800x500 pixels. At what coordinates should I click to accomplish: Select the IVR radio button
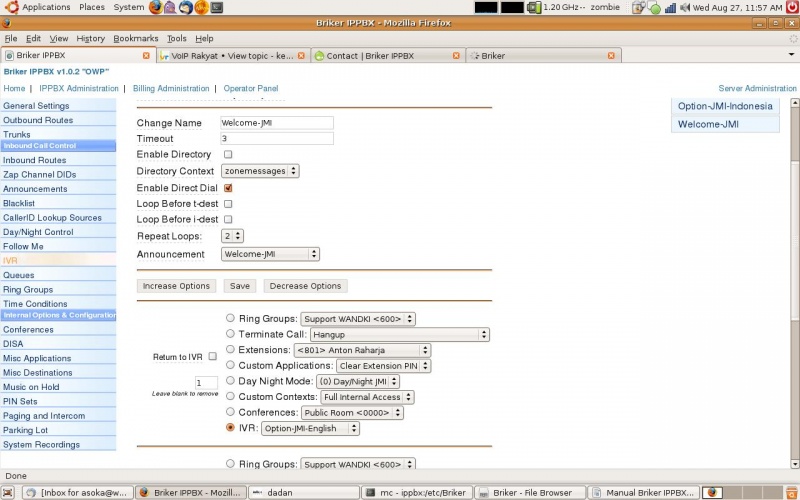pyautogui.click(x=230, y=428)
